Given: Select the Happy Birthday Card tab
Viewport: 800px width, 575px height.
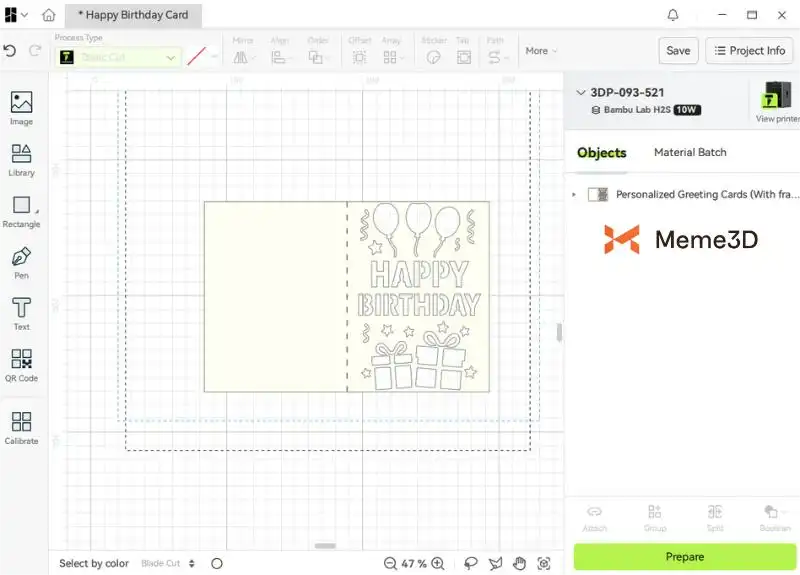Looking at the screenshot, I should (x=133, y=15).
